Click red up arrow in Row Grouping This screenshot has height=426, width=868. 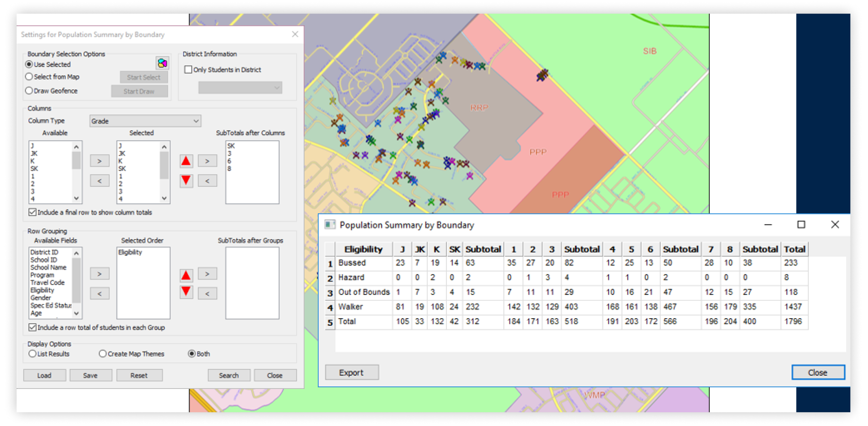click(x=186, y=275)
